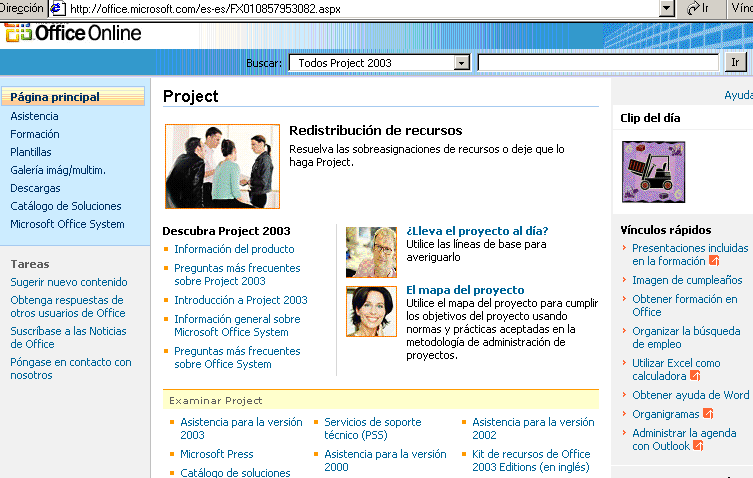
Task: Click the forklift Clip del día image
Action: 653,172
